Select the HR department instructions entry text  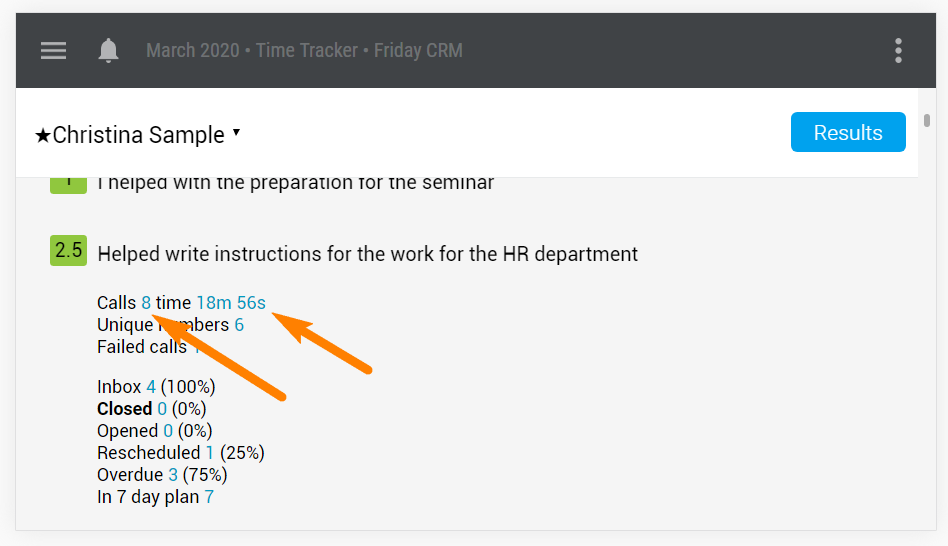pos(368,254)
